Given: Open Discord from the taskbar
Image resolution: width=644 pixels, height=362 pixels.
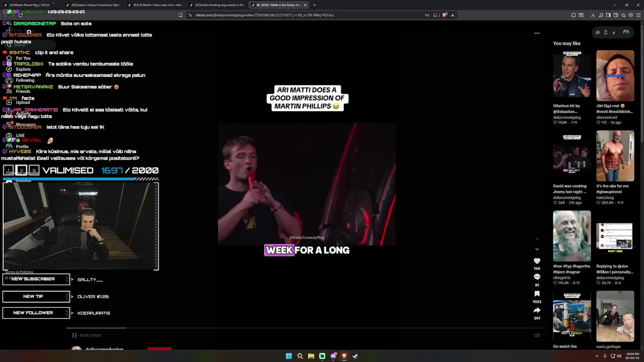Looking at the screenshot, I should tap(333, 356).
